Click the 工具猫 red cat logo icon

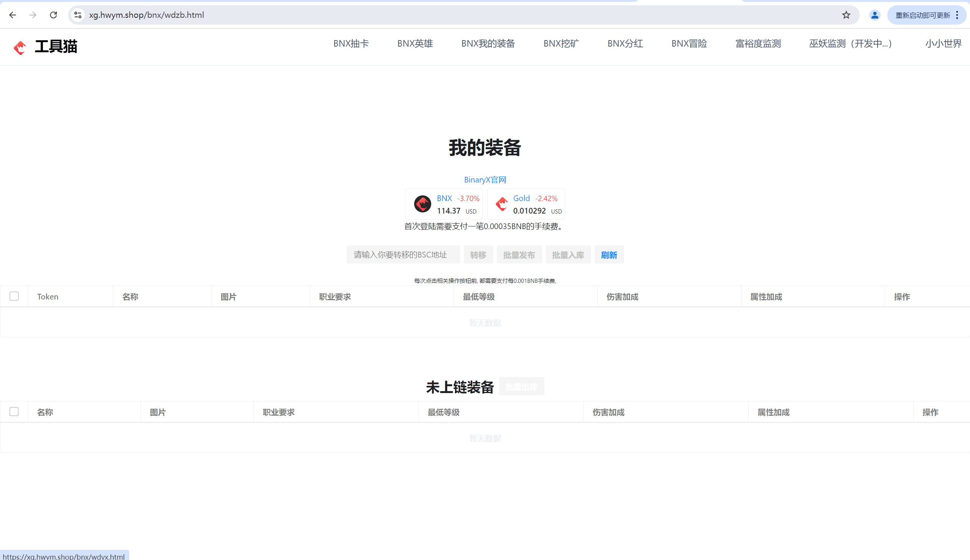point(20,48)
